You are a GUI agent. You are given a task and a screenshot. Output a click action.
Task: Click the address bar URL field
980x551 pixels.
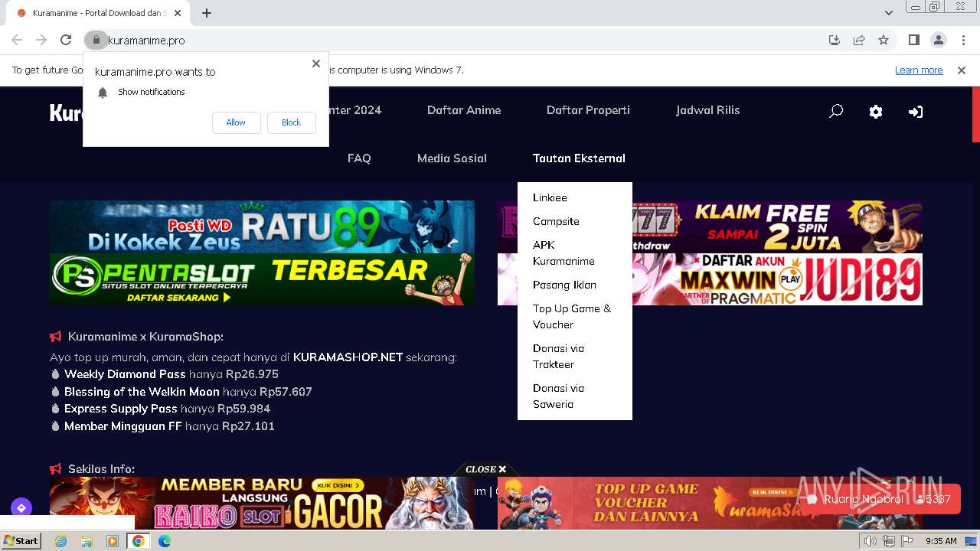[x=459, y=40]
